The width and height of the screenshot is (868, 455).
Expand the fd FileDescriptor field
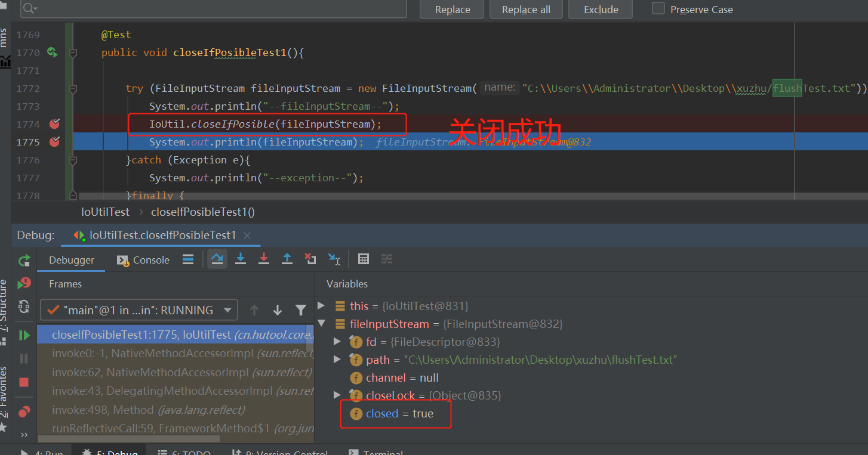point(337,342)
